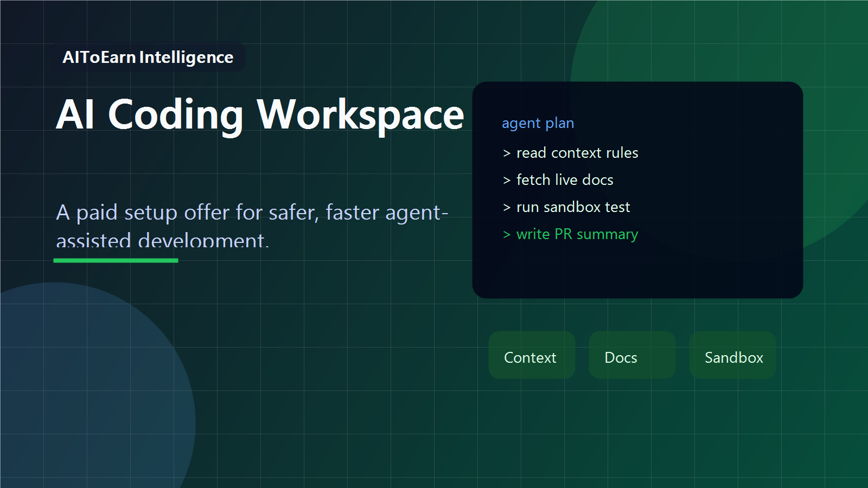
Task: Click the green 'write PR summary' line
Action: [570, 234]
